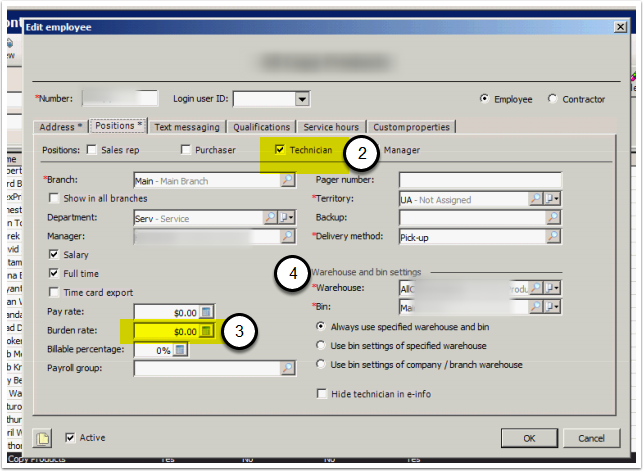Click the notes icon beside Active checkbox
Viewport: 643px width, 471px height.
(x=42, y=438)
